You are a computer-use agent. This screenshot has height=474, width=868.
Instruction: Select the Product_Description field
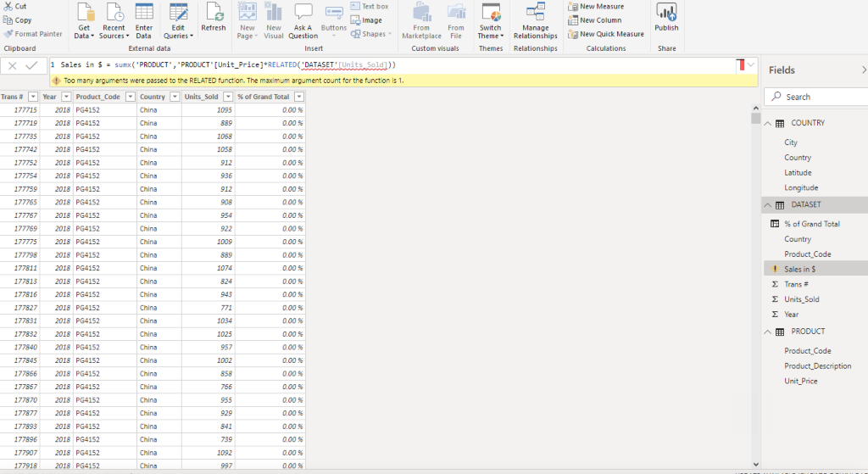818,366
